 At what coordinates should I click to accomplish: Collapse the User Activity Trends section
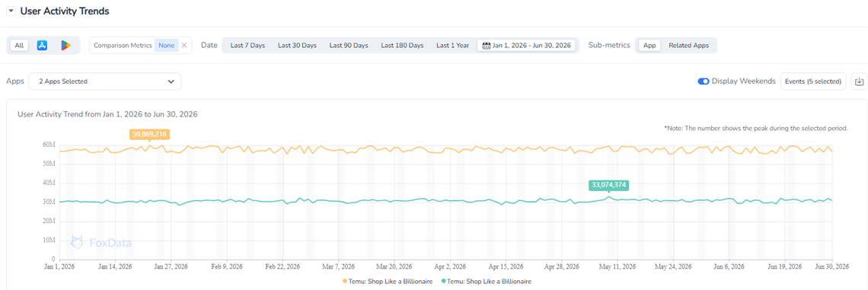pyautogui.click(x=11, y=11)
